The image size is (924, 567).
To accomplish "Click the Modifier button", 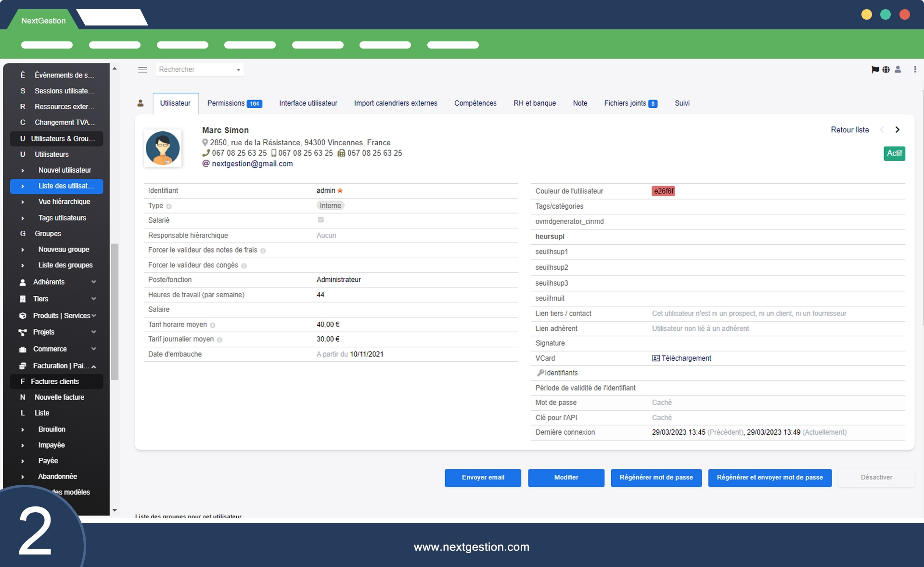I will pyautogui.click(x=566, y=478).
